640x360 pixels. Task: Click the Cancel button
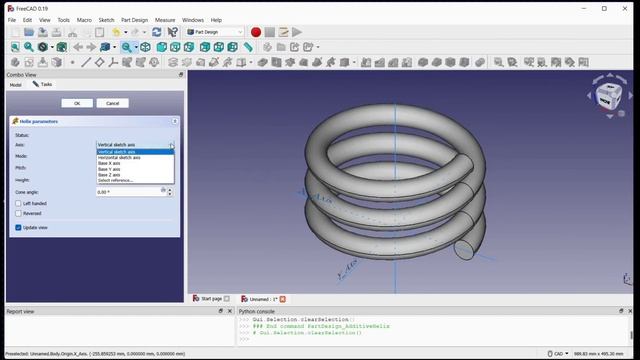(x=113, y=103)
